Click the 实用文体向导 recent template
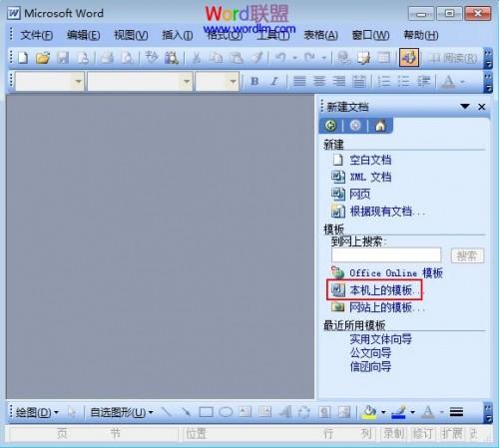This screenshot has height=448, width=499. click(x=380, y=339)
